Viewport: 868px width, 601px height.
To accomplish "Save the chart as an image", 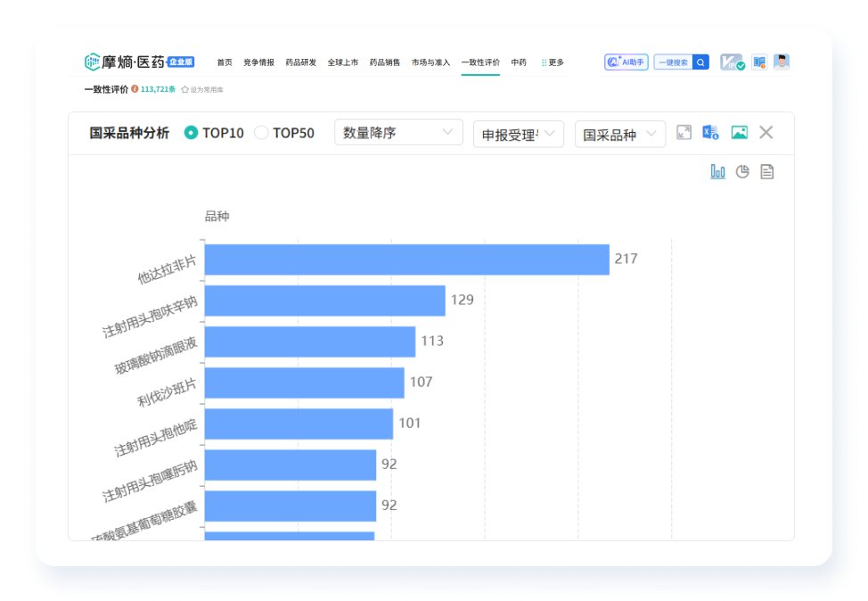I will pyautogui.click(x=740, y=132).
